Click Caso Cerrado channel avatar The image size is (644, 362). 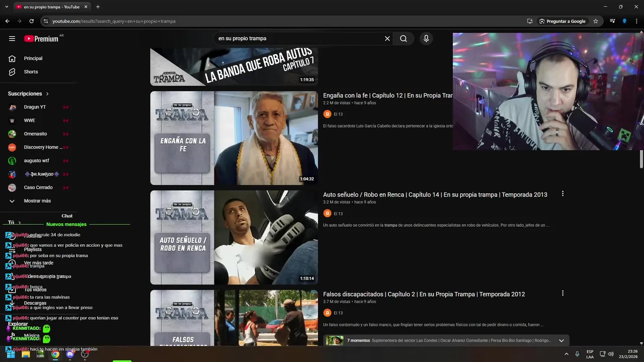pyautogui.click(x=12, y=188)
